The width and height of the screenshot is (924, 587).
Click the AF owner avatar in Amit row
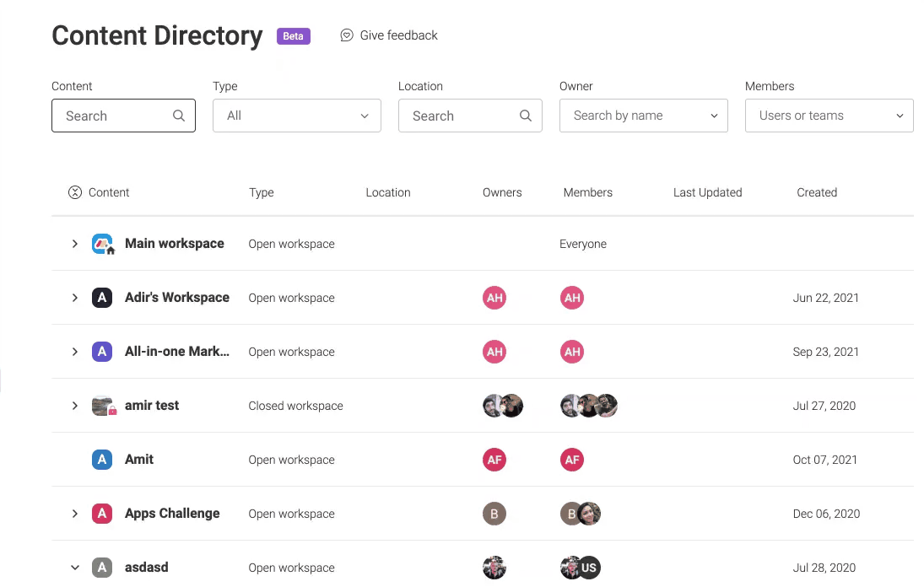point(494,460)
